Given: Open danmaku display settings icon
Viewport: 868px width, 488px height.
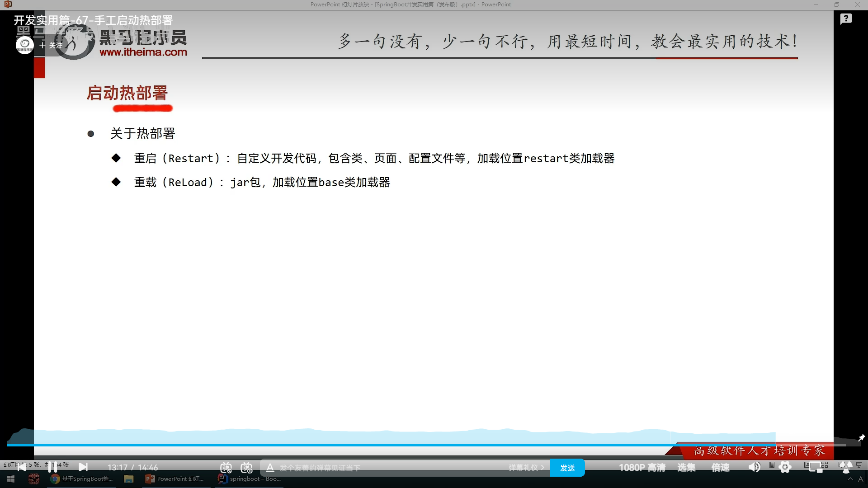Looking at the screenshot, I should coord(246,468).
